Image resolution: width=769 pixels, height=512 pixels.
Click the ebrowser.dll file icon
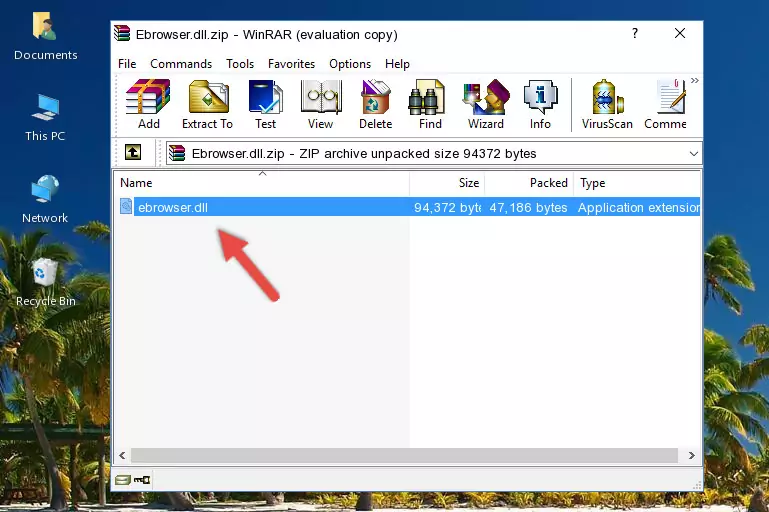(126, 206)
